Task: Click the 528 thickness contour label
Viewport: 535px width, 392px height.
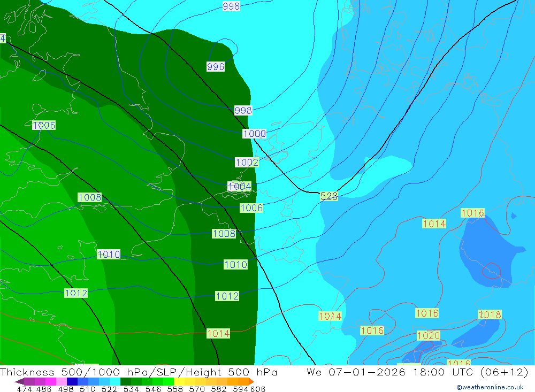Action: pos(329,196)
